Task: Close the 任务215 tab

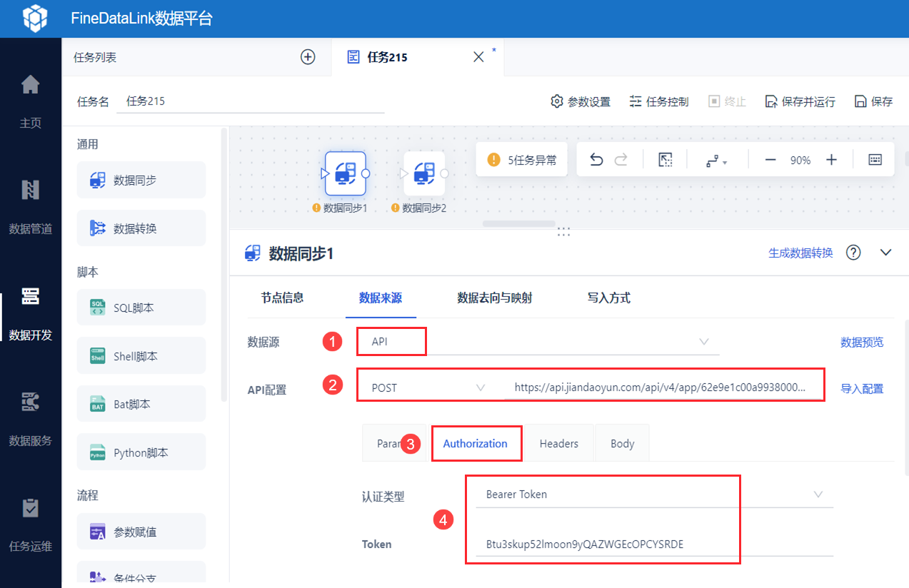Action: [479, 57]
